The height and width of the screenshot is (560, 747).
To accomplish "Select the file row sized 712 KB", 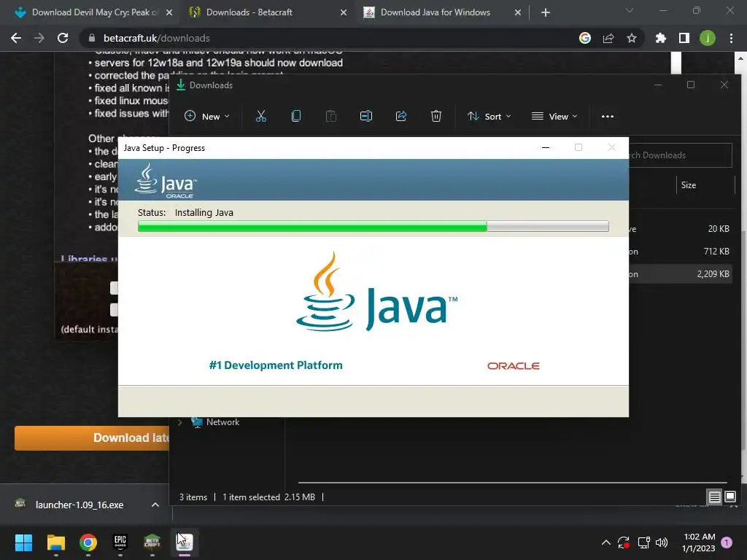I will pyautogui.click(x=681, y=252).
